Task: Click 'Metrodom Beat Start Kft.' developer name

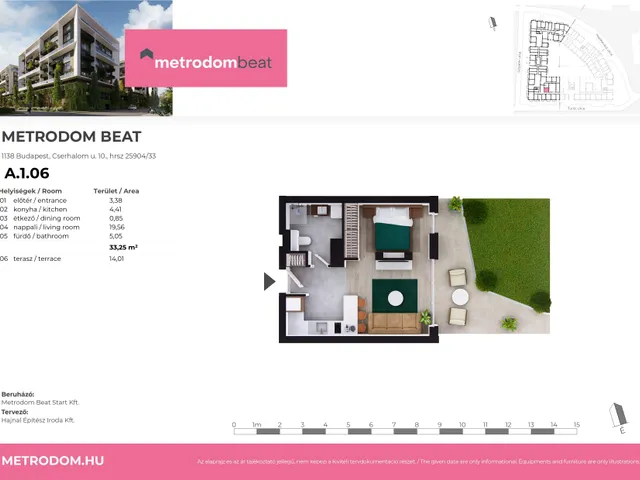Action: [40, 402]
